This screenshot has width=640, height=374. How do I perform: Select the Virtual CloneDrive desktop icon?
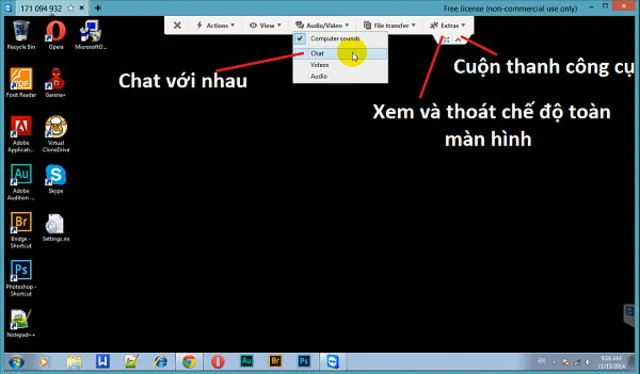point(56,134)
